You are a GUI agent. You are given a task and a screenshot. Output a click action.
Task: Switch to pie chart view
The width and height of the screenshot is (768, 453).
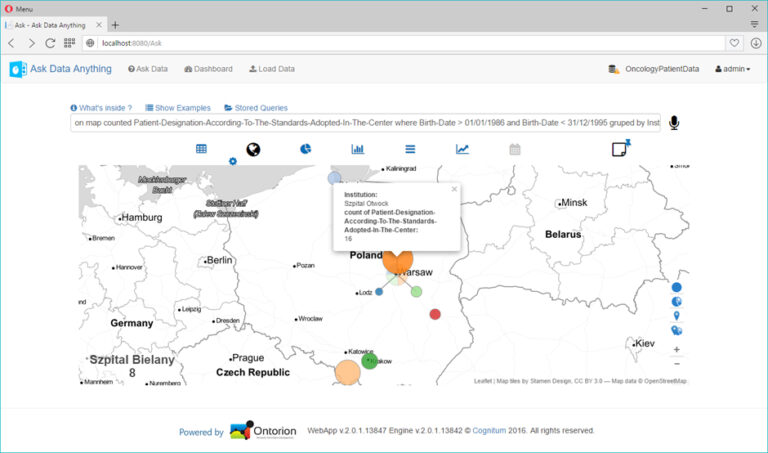(305, 149)
